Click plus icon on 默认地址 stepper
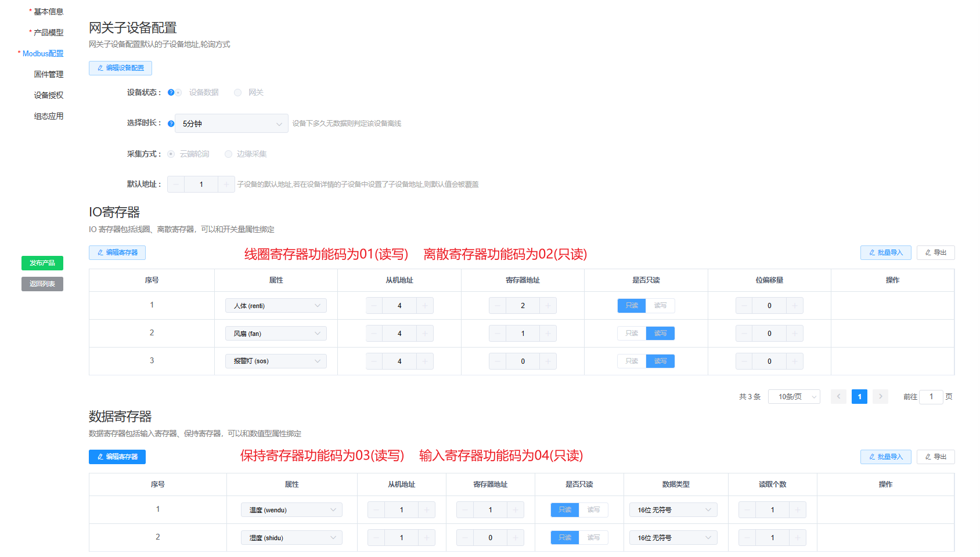 (x=226, y=185)
